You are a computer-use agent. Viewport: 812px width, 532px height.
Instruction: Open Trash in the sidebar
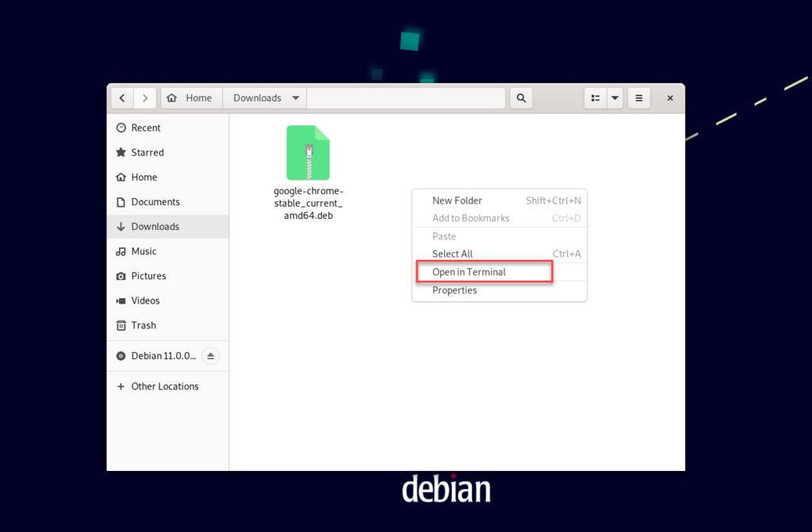pyautogui.click(x=168, y=325)
